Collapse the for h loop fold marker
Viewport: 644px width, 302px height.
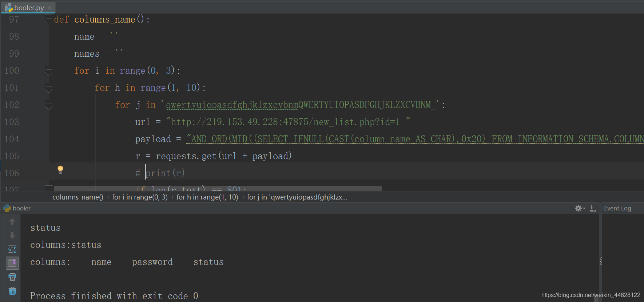click(x=49, y=88)
